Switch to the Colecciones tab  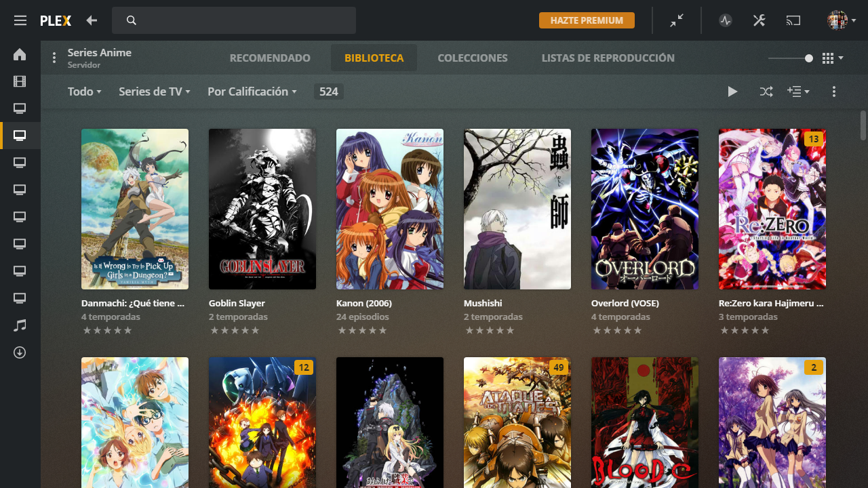click(472, 58)
